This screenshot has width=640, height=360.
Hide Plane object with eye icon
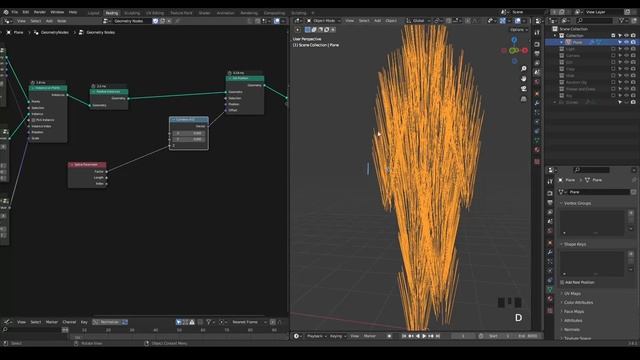627,42
